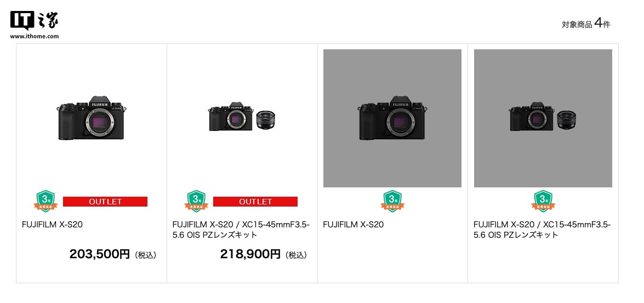Open the outlet X-S20 lens kit image
Screen dimensions: 644x303
(242, 117)
